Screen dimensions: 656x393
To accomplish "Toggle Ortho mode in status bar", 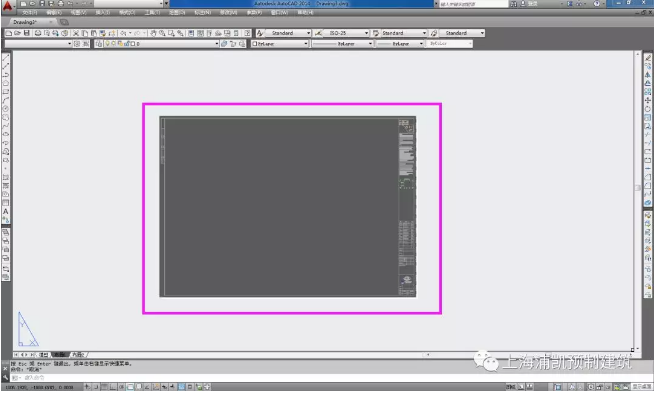I will 113,387.
